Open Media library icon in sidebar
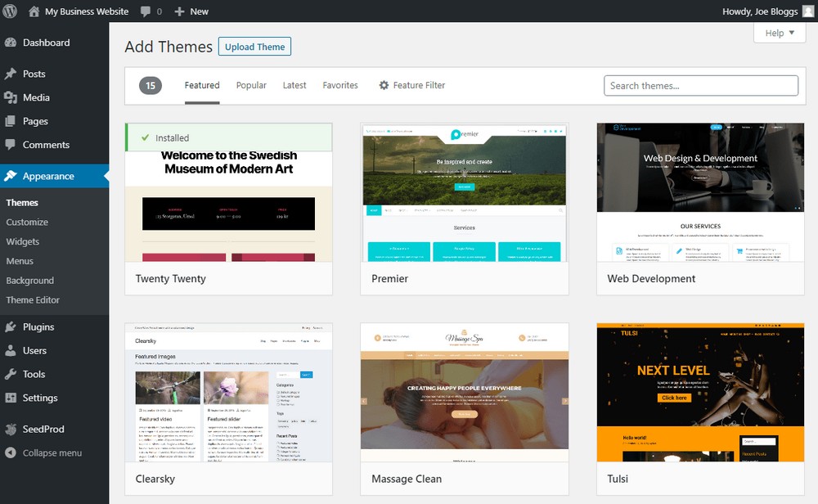 (11, 97)
